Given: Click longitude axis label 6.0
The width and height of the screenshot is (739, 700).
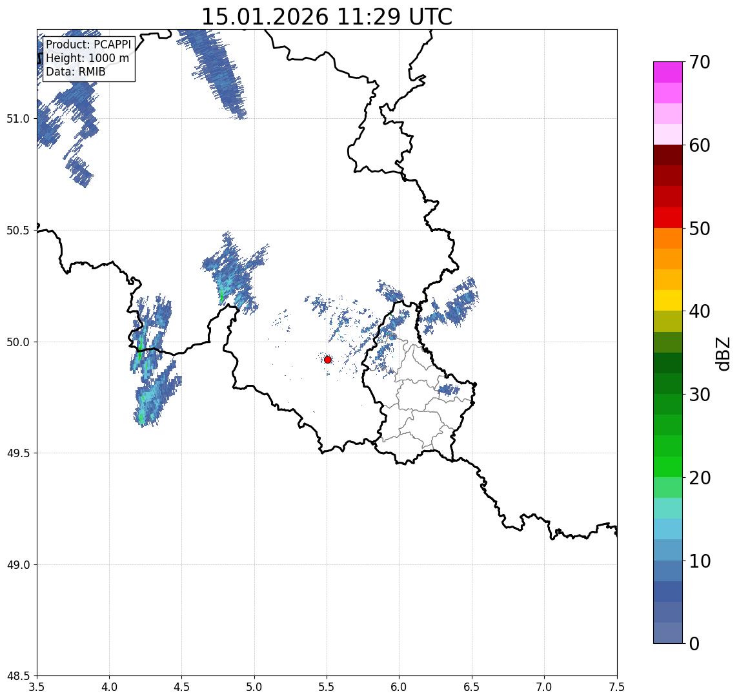Looking at the screenshot, I should (400, 687).
